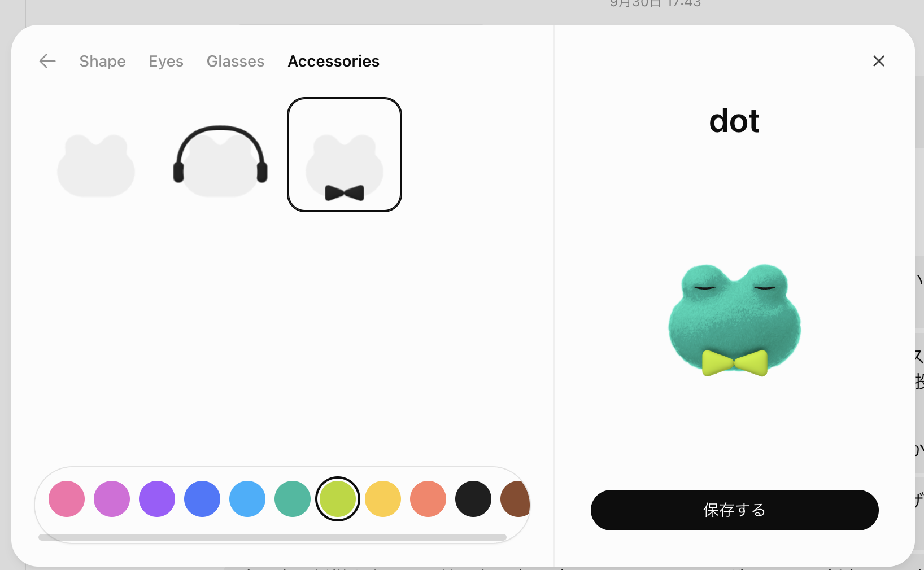Open the Eyes tab

point(166,61)
